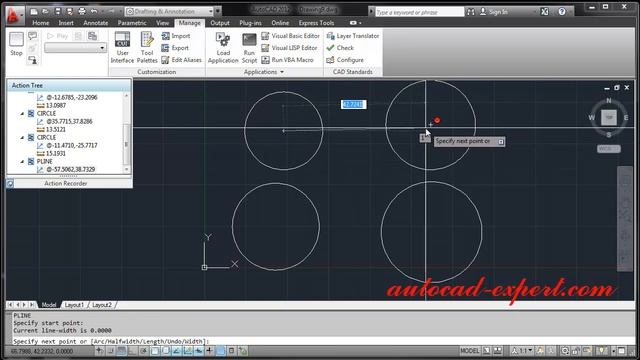
Task: Click Run VBA Macro
Action: click(287, 60)
